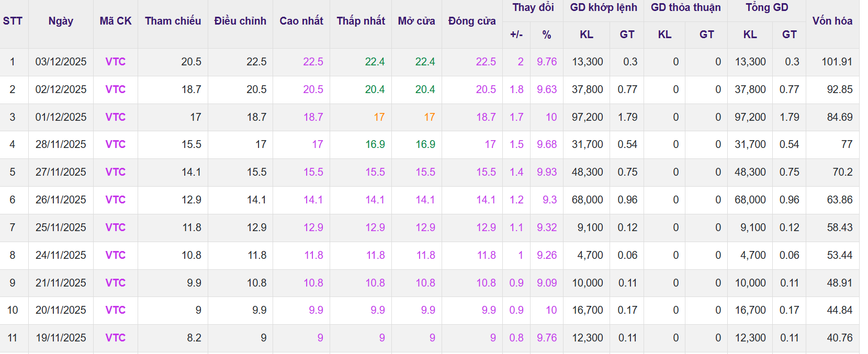
Task: Click the Vốn hóa column header
Action: [x=832, y=21]
